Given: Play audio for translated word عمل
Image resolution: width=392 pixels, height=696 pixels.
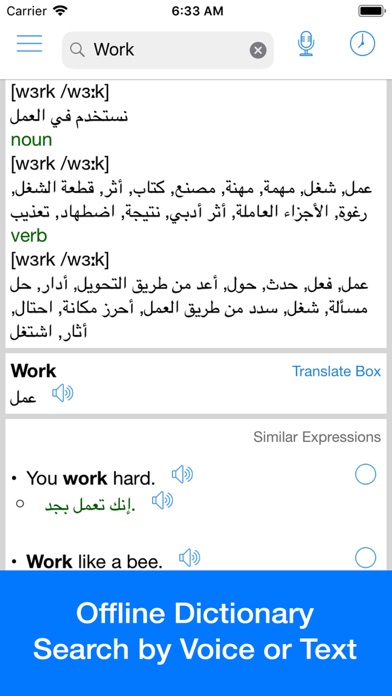Looking at the screenshot, I should pos(63,393).
